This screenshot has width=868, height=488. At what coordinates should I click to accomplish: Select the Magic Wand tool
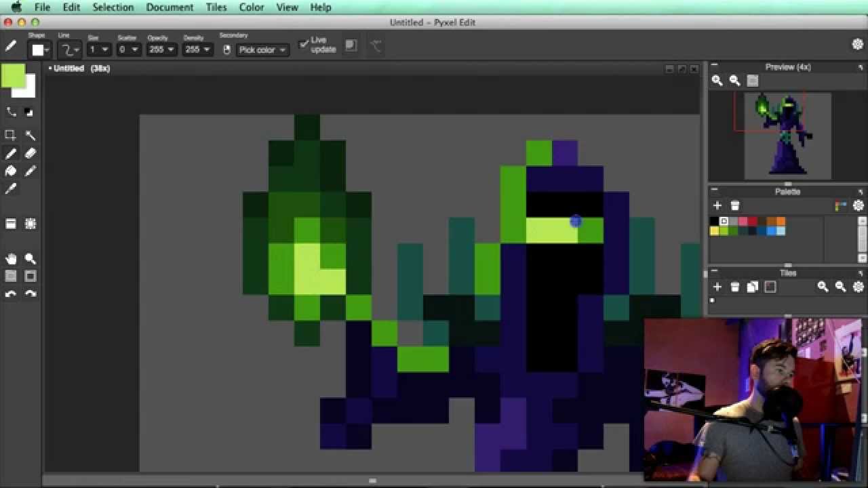point(31,136)
